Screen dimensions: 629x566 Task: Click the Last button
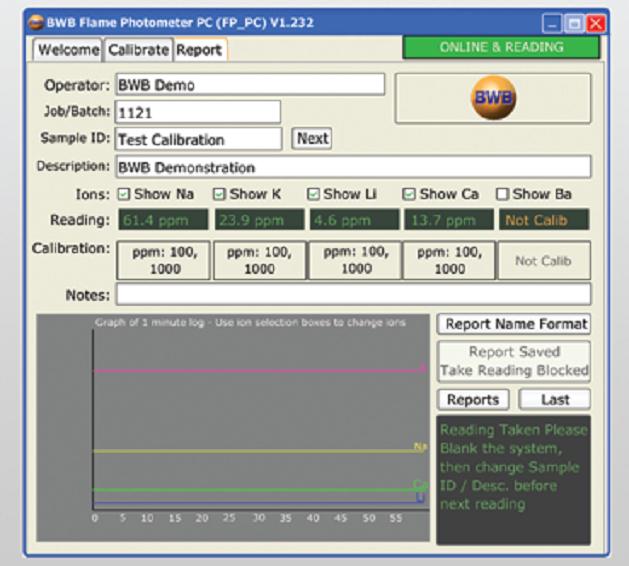click(555, 400)
